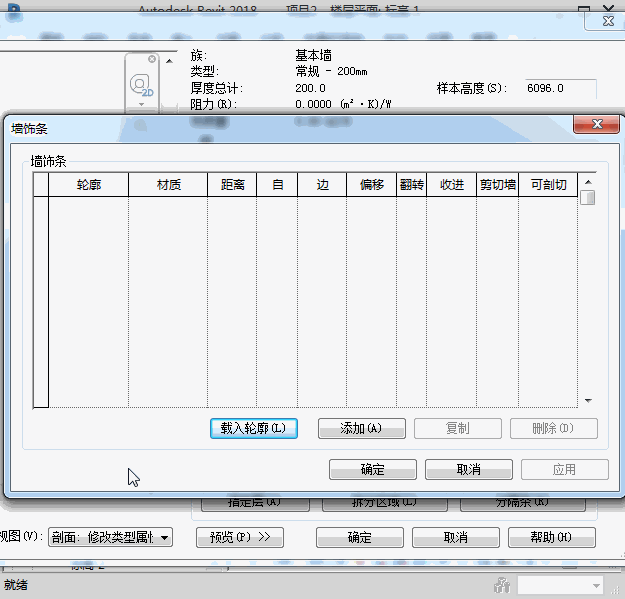Close the 墙饰条 dialog window

pos(597,126)
